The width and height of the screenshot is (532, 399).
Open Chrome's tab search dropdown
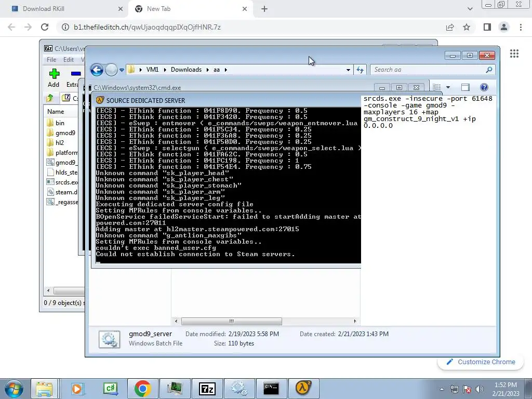[x=470, y=9]
